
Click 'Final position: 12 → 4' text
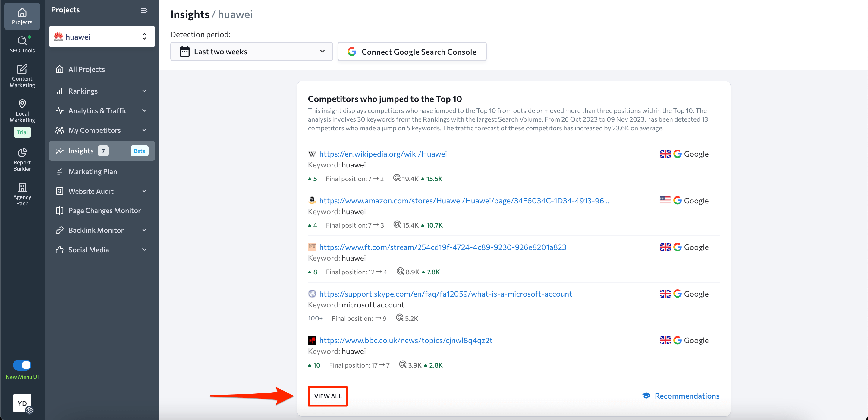[356, 272]
